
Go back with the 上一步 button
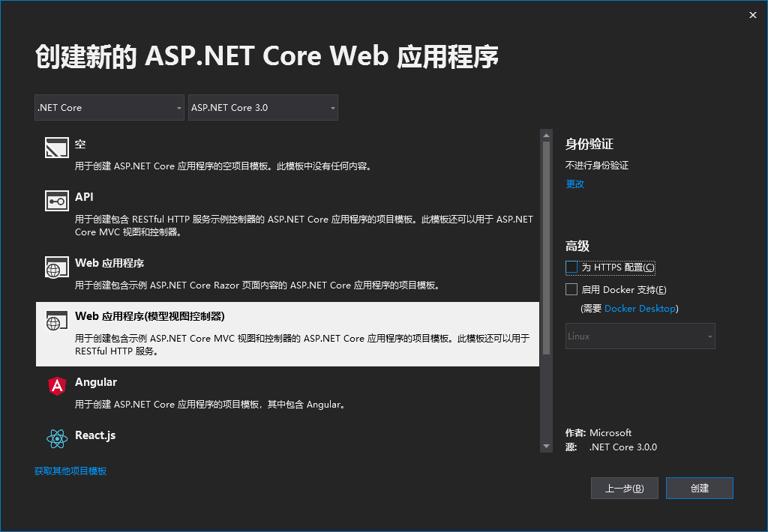tap(624, 489)
